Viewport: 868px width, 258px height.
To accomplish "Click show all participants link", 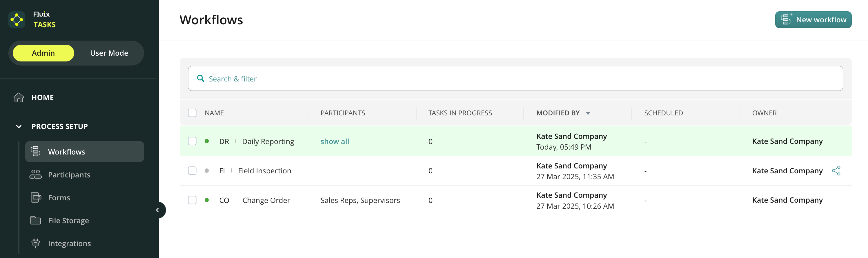I will coord(334,141).
